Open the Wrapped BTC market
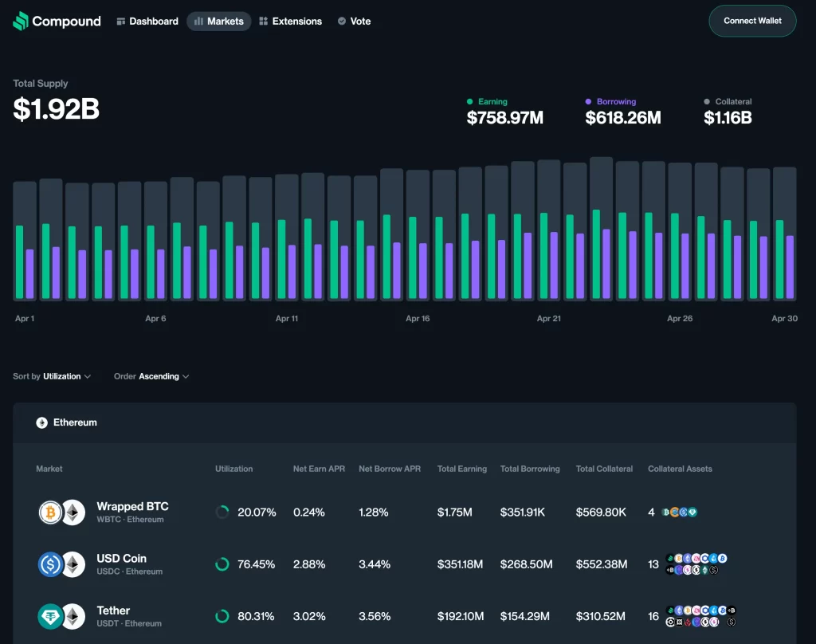 tap(404, 512)
